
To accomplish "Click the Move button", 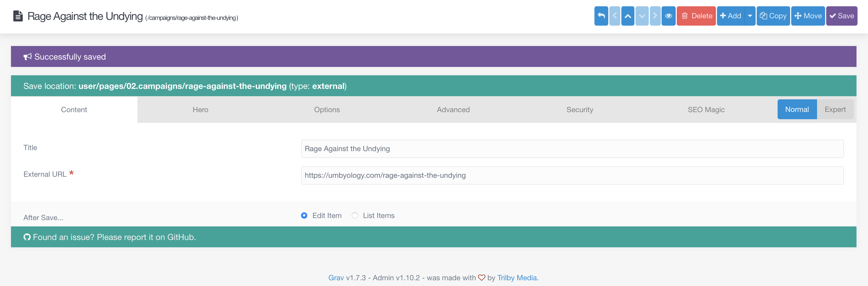I will [x=808, y=16].
